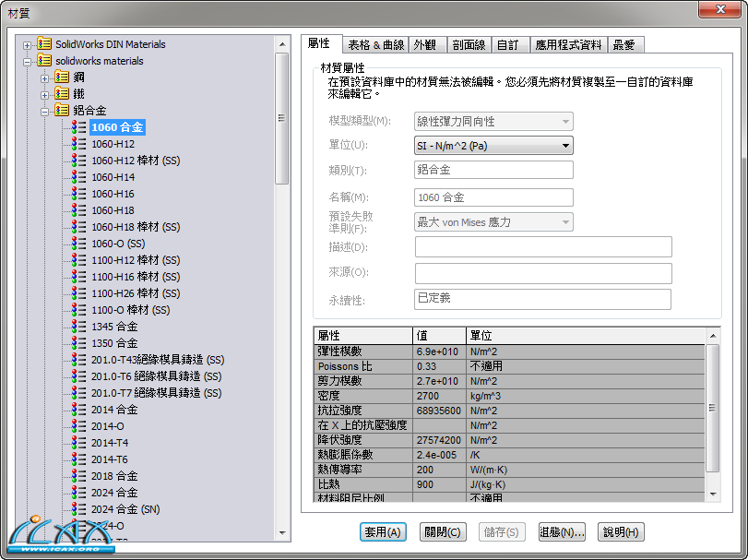
Task: Select the 鋁合金 category book icon
Action: click(61, 110)
